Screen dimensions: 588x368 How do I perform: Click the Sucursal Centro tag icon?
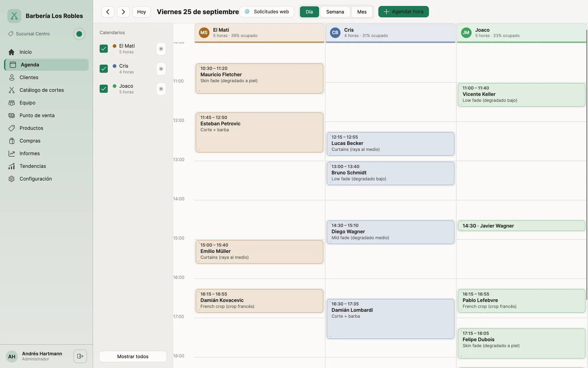pos(11,34)
